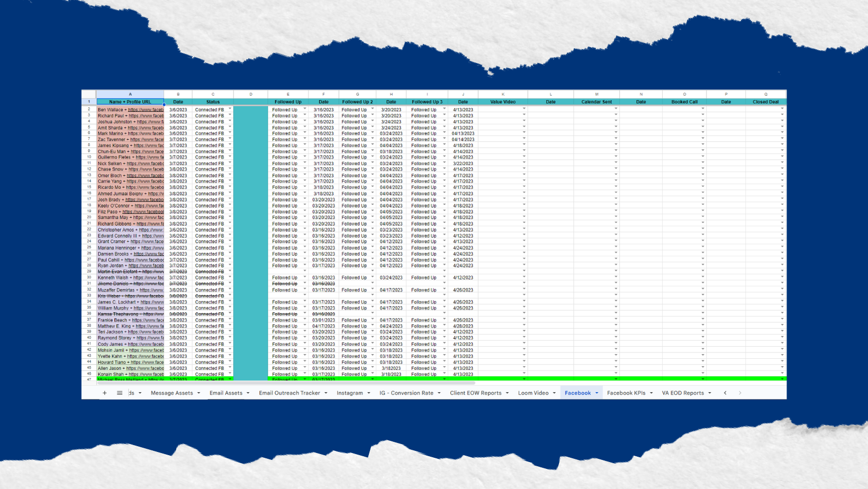The width and height of the screenshot is (868, 489).
Task: Open the IG - Conversion Rate tab
Action: point(406,393)
